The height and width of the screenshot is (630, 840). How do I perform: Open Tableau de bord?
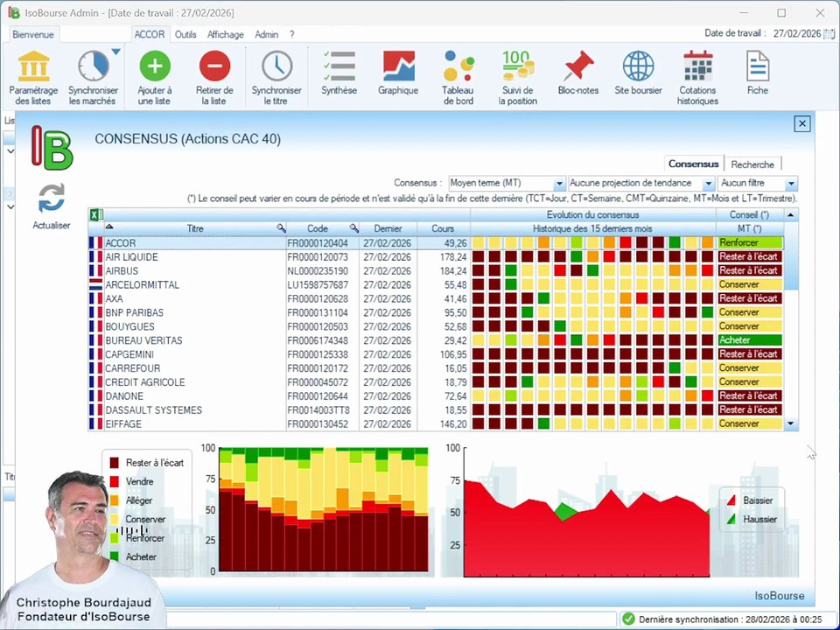click(x=458, y=66)
